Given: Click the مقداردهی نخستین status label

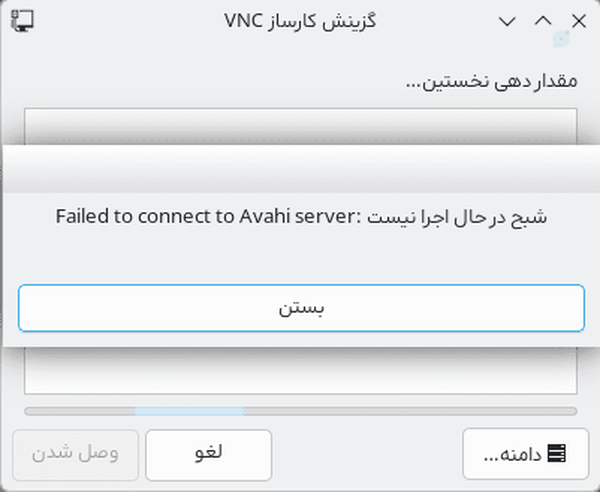Looking at the screenshot, I should tap(492, 81).
